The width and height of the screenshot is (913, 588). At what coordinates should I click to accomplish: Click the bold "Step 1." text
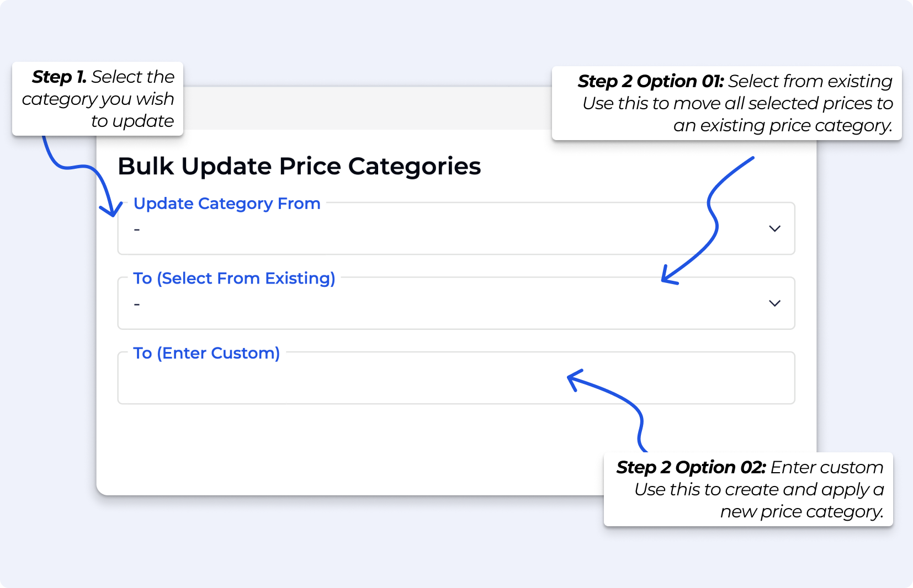[x=59, y=77]
